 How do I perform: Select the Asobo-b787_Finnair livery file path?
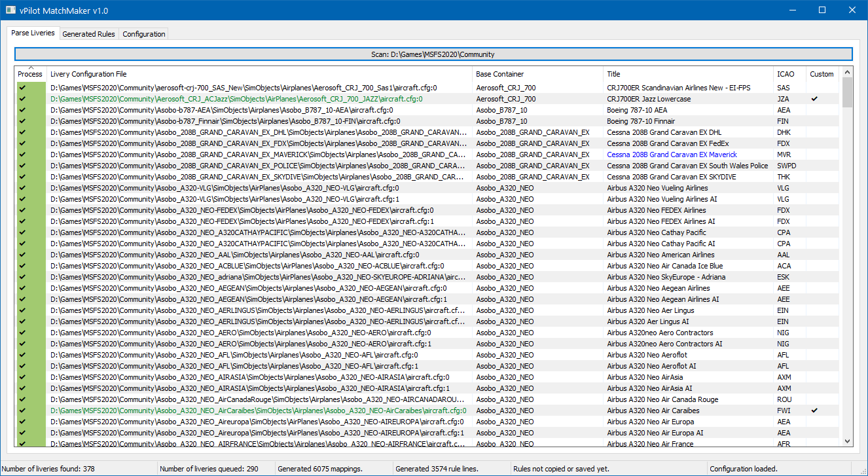225,121
